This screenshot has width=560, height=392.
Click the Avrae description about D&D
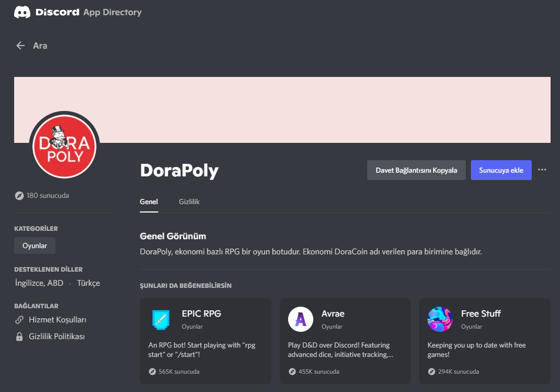341,350
